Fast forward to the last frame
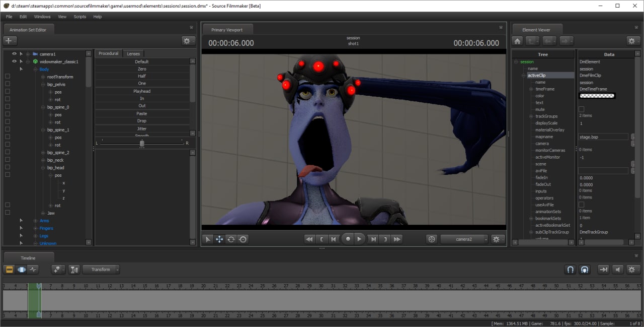The height and width of the screenshot is (327, 644). [x=397, y=239]
